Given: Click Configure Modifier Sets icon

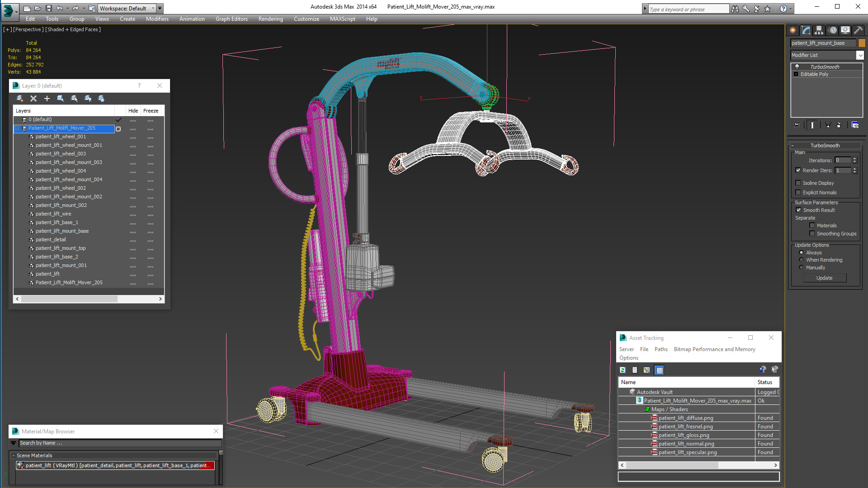Looking at the screenshot, I should click(x=855, y=125).
